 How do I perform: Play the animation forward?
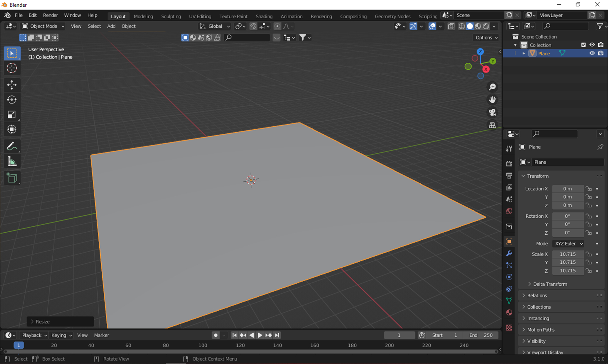pyautogui.click(x=260, y=335)
